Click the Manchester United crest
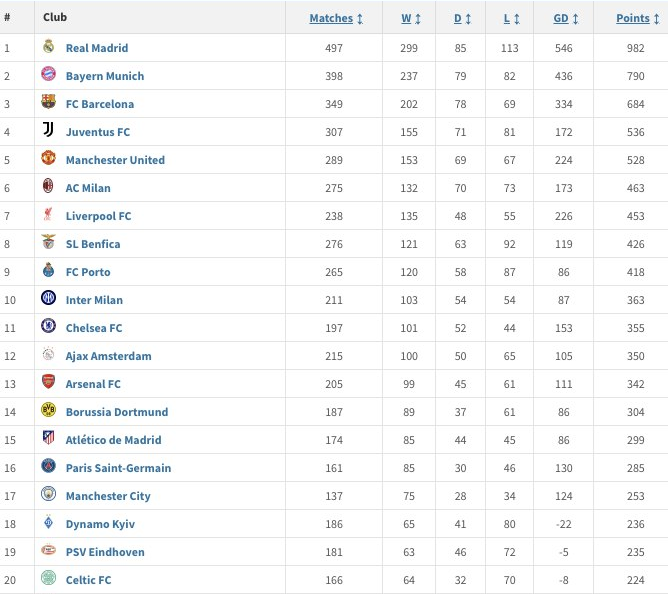 pos(48,158)
